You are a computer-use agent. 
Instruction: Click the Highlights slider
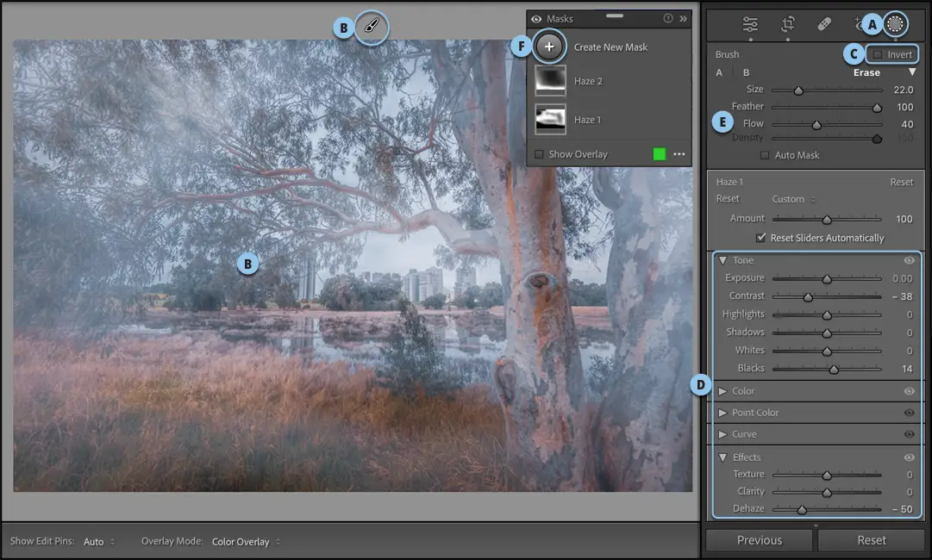(827, 314)
